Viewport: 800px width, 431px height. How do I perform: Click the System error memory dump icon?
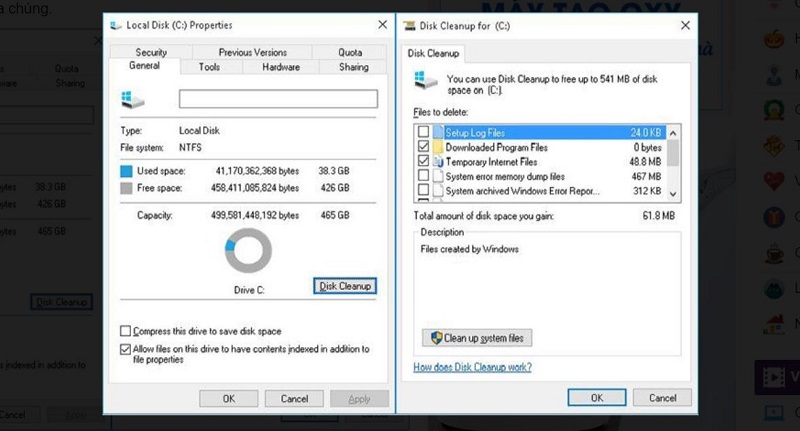point(438,176)
